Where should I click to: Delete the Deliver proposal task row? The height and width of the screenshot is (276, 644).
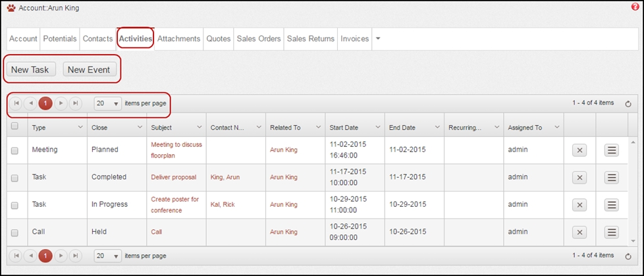[579, 177]
